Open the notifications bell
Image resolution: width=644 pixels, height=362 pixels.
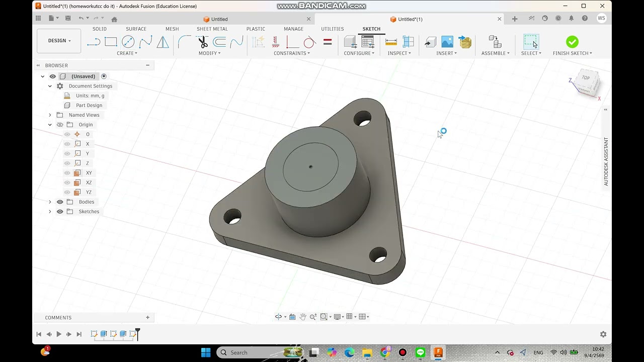(x=572, y=19)
